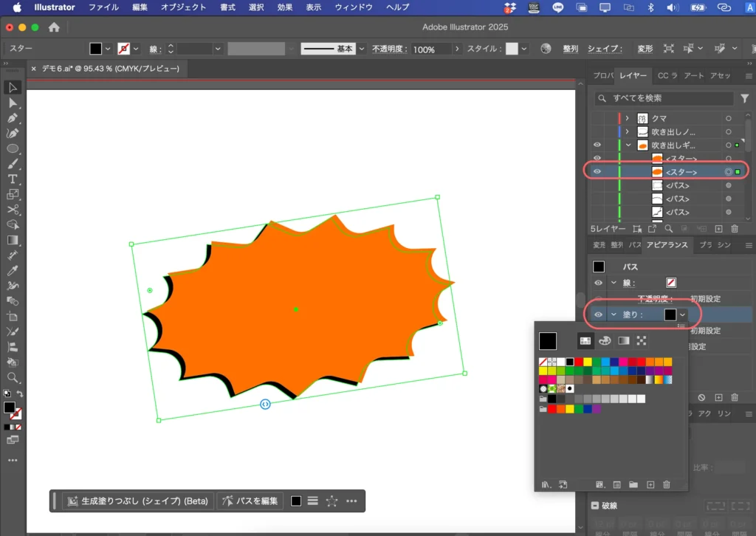Open the 塗り fill color dropdown arrow
The width and height of the screenshot is (756, 536).
pos(683,315)
